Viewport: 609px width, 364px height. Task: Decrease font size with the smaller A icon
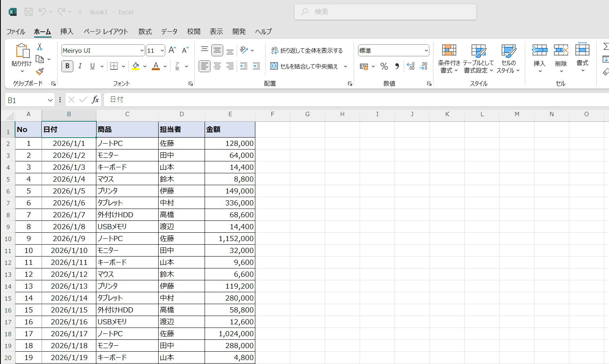tap(185, 50)
